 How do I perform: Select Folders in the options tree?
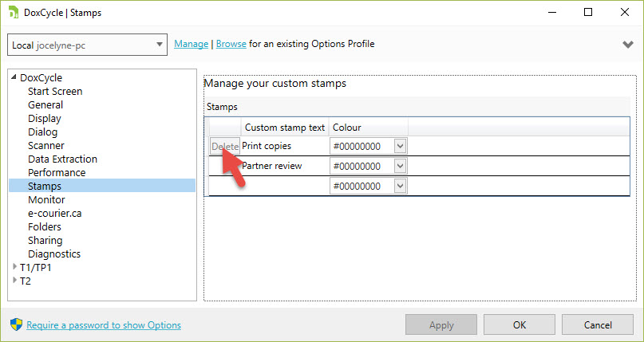coord(45,226)
